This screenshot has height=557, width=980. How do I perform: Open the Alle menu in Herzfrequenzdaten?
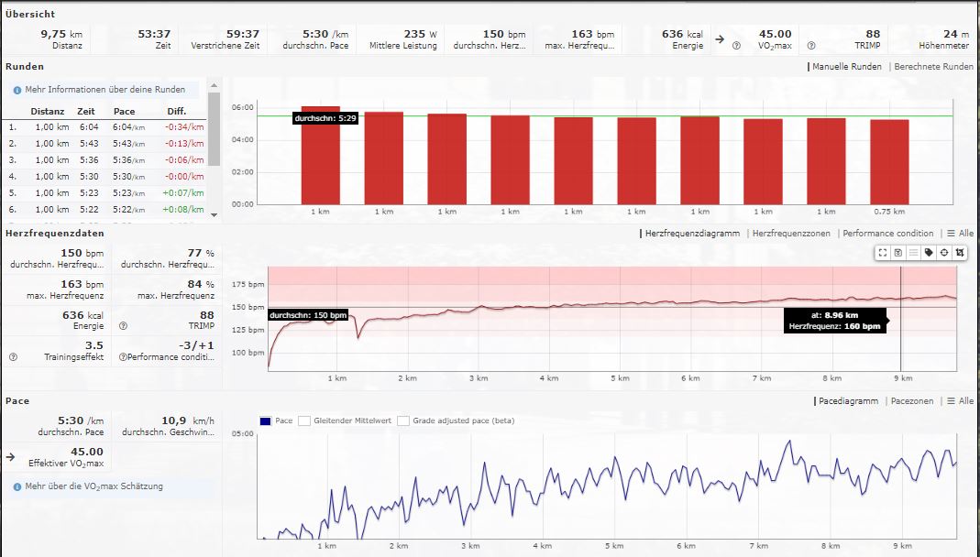pos(960,234)
